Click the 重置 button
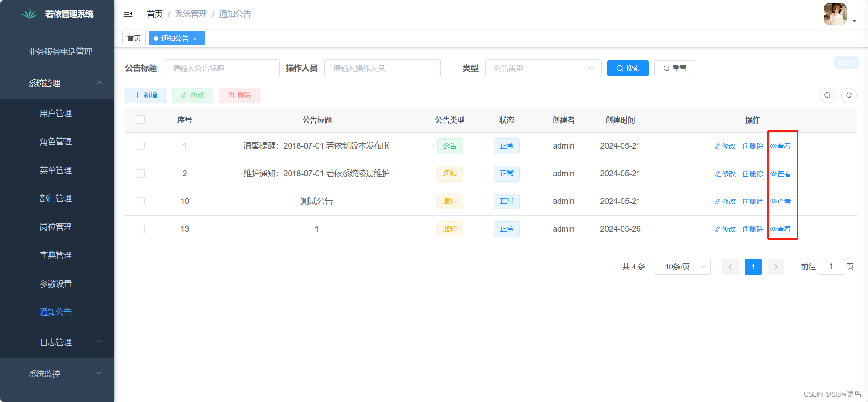 (x=675, y=69)
